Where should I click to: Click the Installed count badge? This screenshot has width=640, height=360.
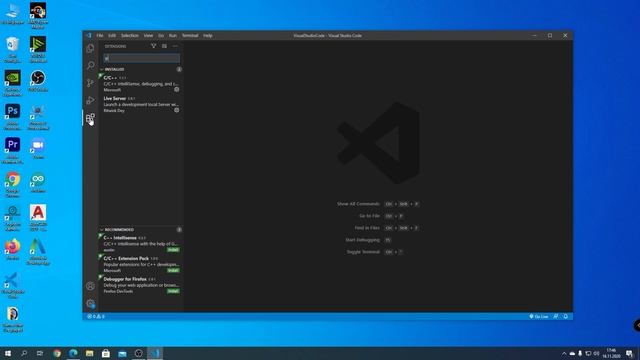[x=179, y=69]
